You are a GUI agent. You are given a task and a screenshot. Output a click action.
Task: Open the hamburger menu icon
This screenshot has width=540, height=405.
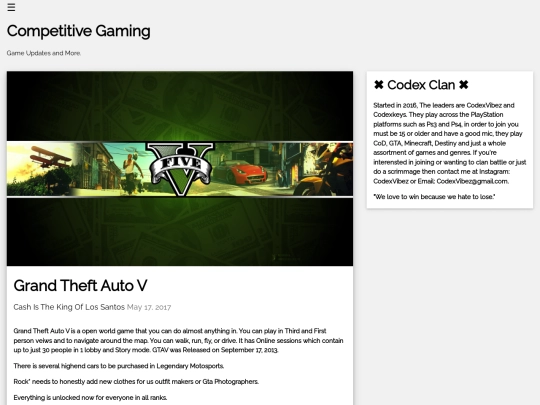[11, 7]
